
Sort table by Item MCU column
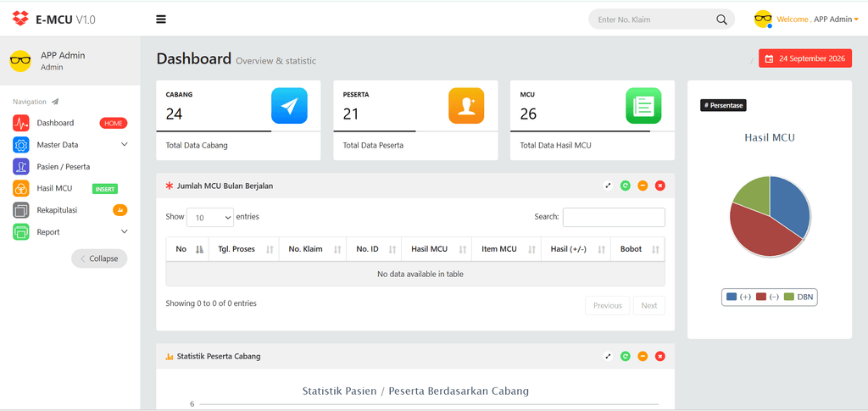507,249
